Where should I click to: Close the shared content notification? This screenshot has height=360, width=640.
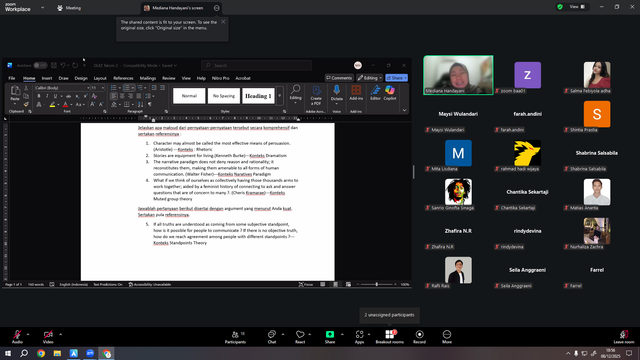(223, 22)
